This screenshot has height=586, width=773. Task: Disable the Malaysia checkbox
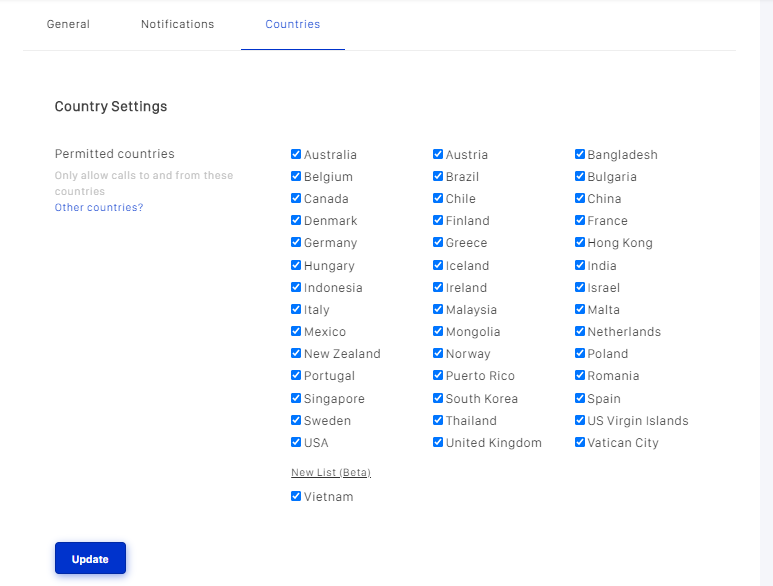click(438, 309)
